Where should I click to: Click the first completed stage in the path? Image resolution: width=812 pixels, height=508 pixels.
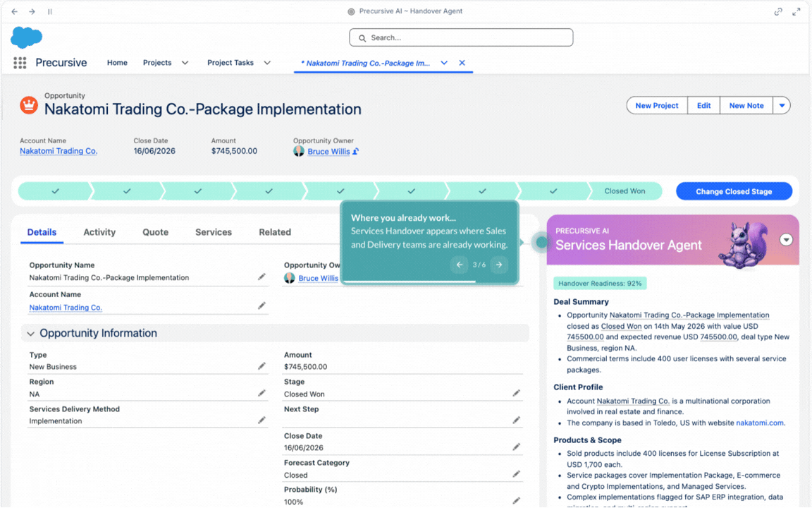coord(55,191)
